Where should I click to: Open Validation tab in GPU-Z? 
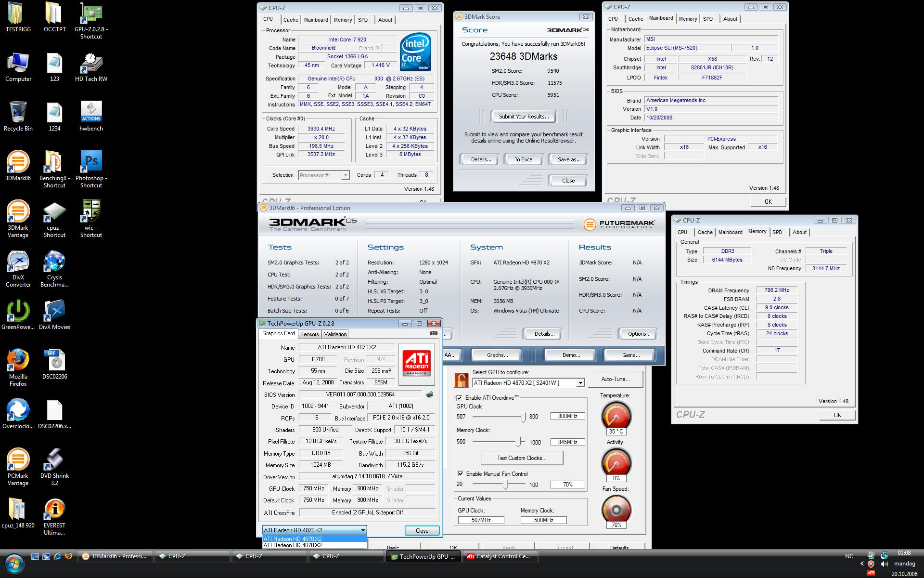pyautogui.click(x=335, y=334)
